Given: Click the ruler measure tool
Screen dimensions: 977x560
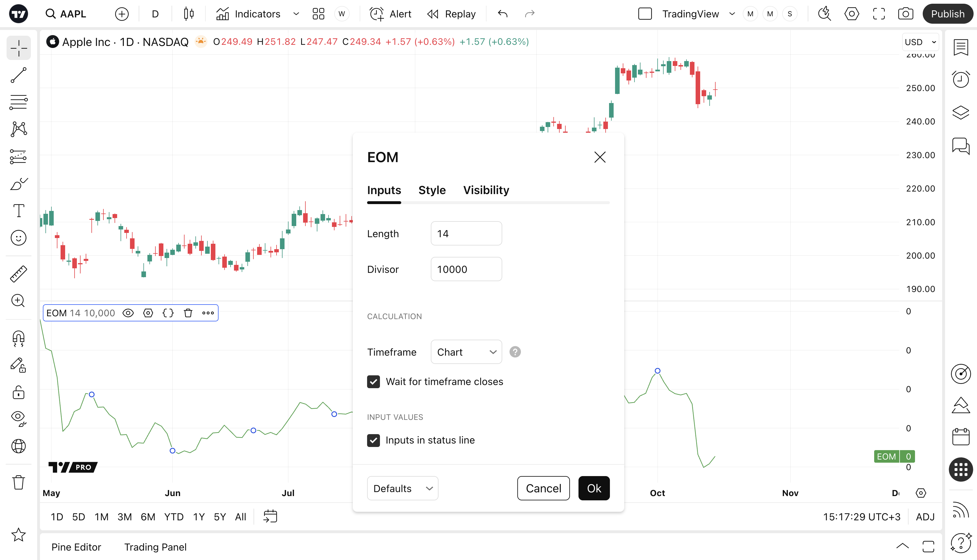Looking at the screenshot, I should (19, 274).
